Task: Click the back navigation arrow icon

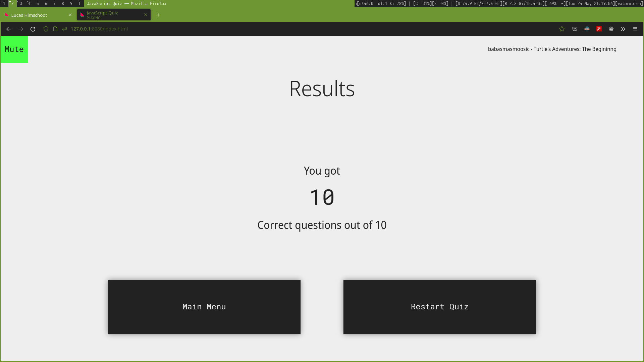Action: pos(8,29)
